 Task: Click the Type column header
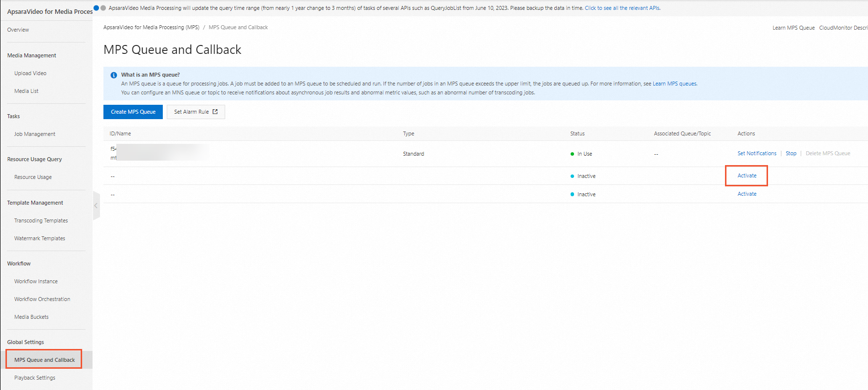(408, 133)
